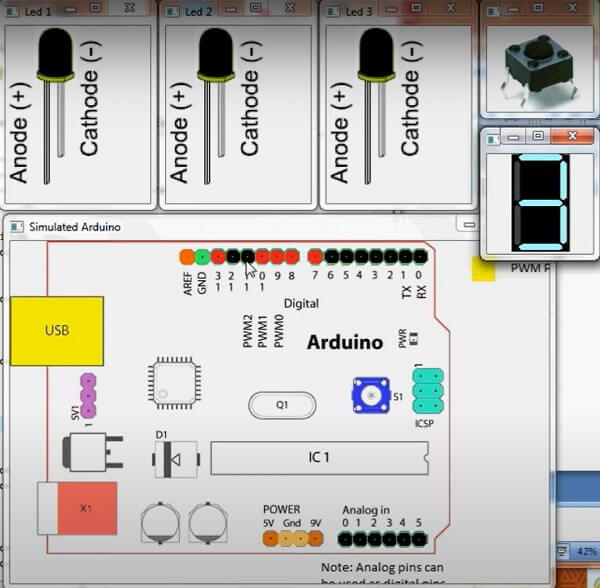The image size is (600, 588).
Task: Click the PWR indicator LED on board
Action: point(413,339)
